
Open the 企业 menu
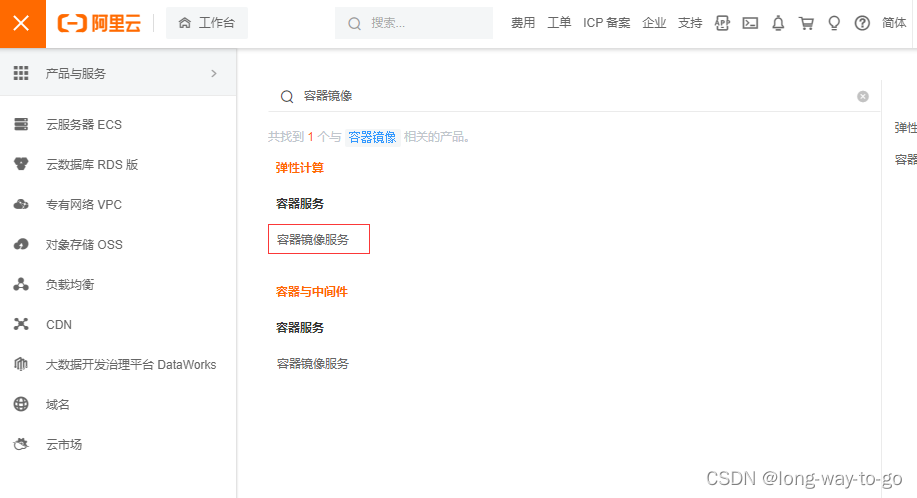(654, 23)
